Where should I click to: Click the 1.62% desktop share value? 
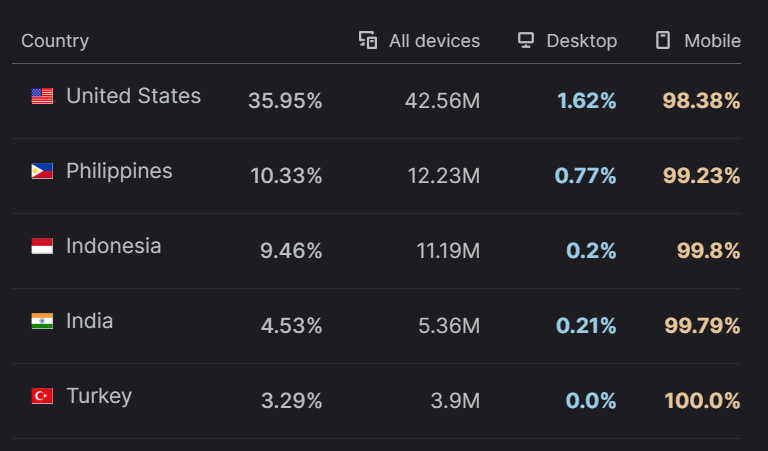(x=587, y=101)
